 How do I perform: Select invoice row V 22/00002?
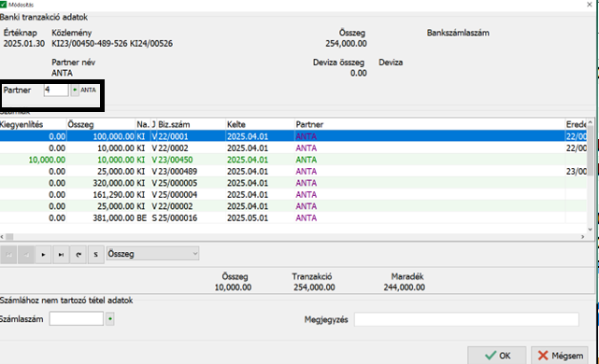click(x=293, y=206)
